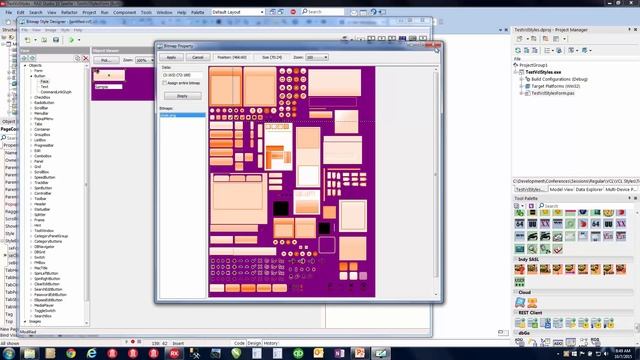This screenshot has width=640, height=360.
Task: Click Apply in the Bitmap Property dialog
Action: coord(171,57)
